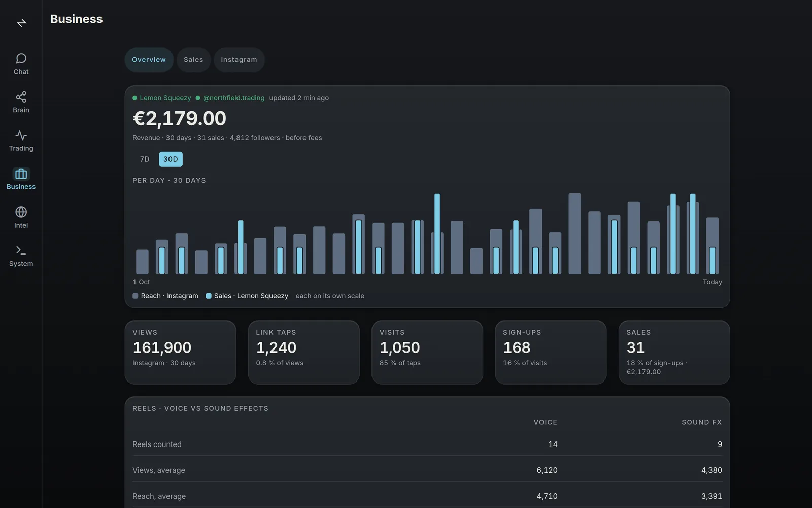Switch to the Overview tab
This screenshot has width=812, height=508.
(149, 60)
